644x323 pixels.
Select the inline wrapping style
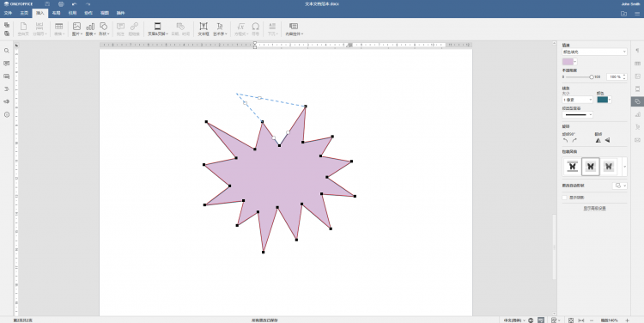point(572,167)
